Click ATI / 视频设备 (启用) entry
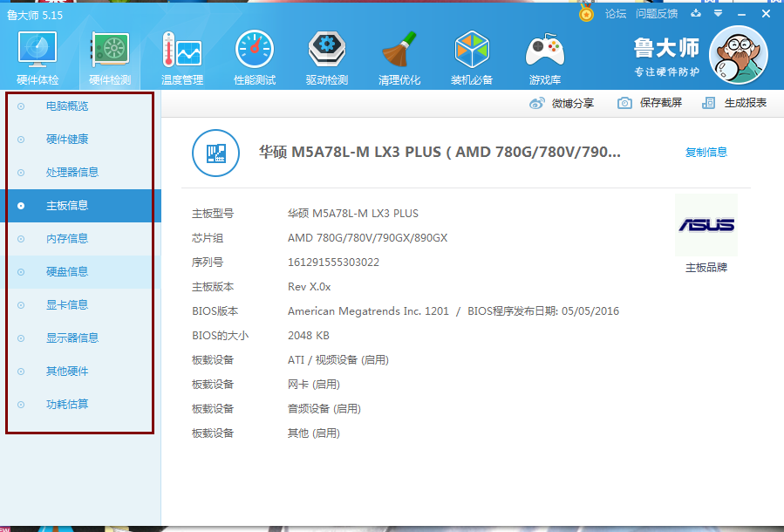 click(x=338, y=360)
